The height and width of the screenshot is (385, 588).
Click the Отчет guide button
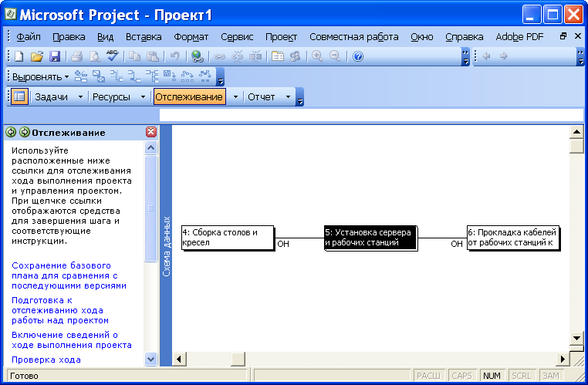pyautogui.click(x=262, y=96)
